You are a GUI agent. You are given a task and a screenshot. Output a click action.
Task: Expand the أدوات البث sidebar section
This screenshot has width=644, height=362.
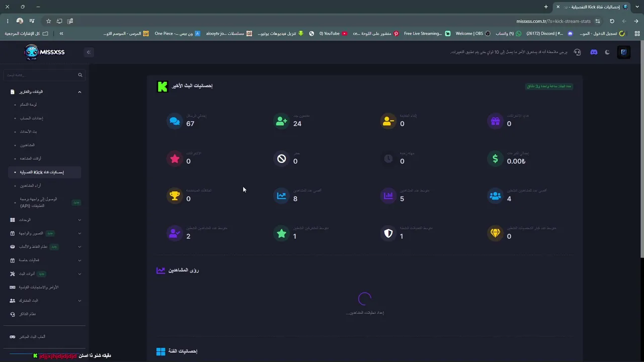point(45,274)
